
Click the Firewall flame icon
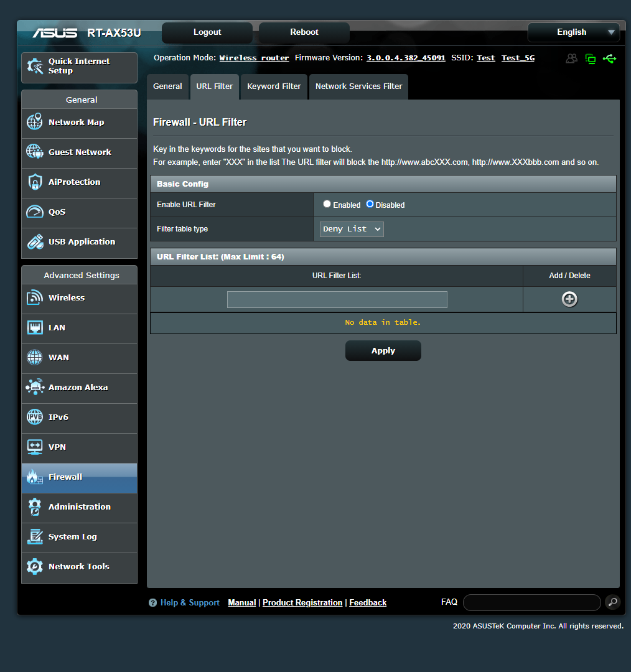pos(35,477)
